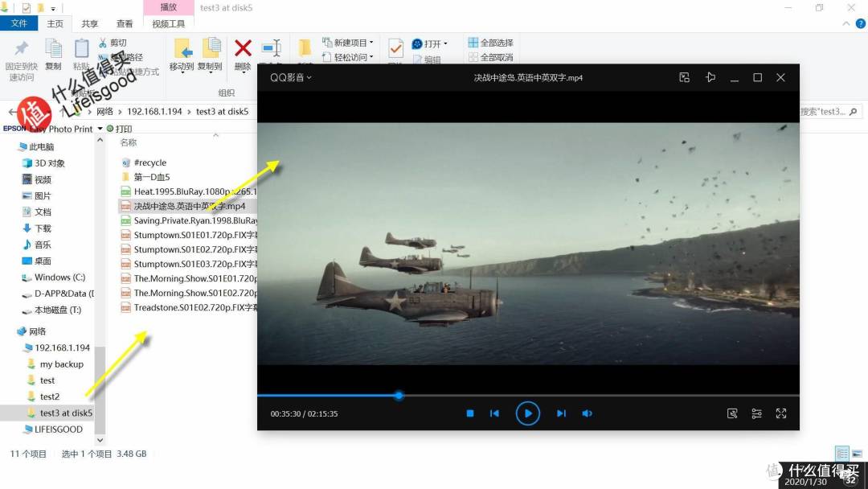The width and height of the screenshot is (868, 489).
Task: Select the 第一D血5 folder
Action: tap(145, 177)
